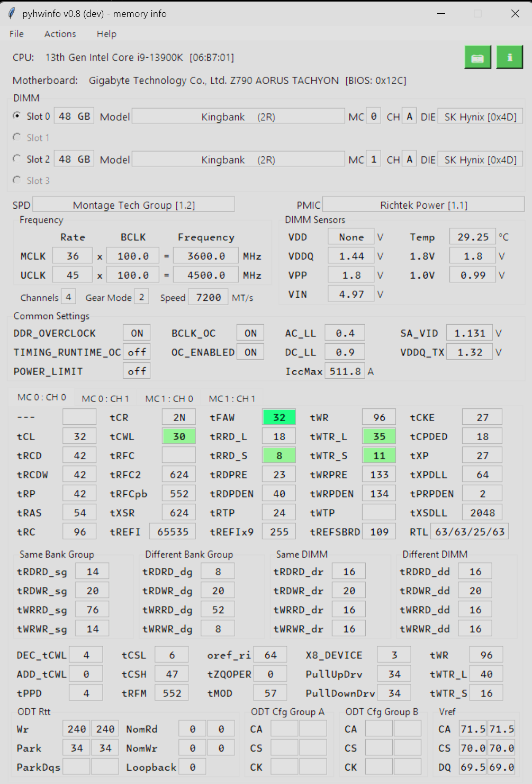
Task: Switch to the MC 0 : CH 0 tab
Action: [x=41, y=397]
